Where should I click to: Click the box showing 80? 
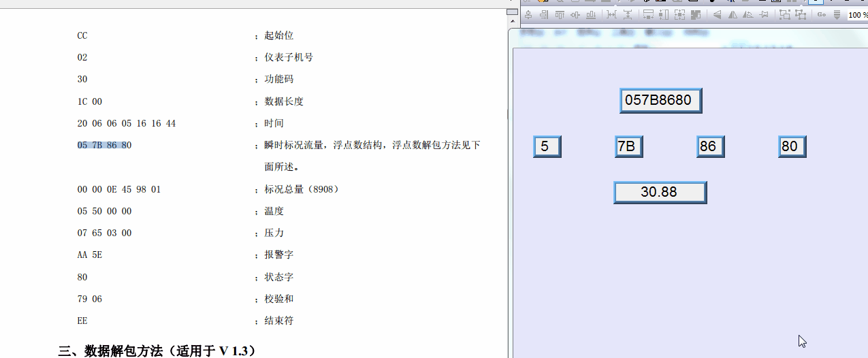coord(792,146)
